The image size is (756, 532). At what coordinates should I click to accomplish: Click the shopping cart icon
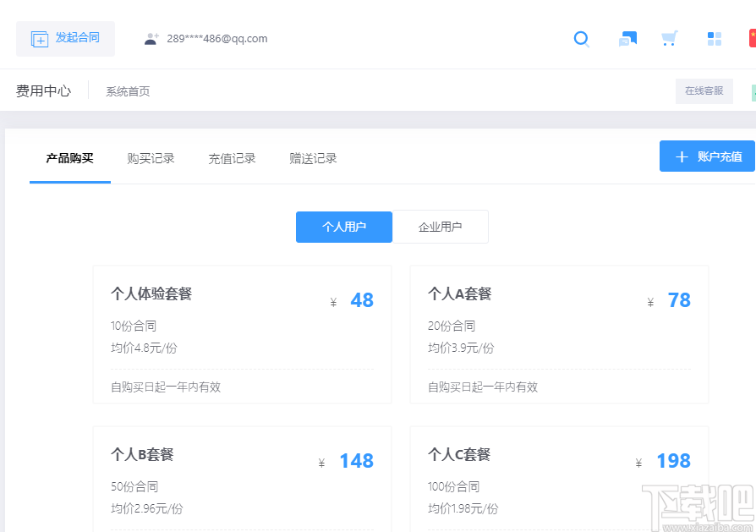(x=669, y=39)
